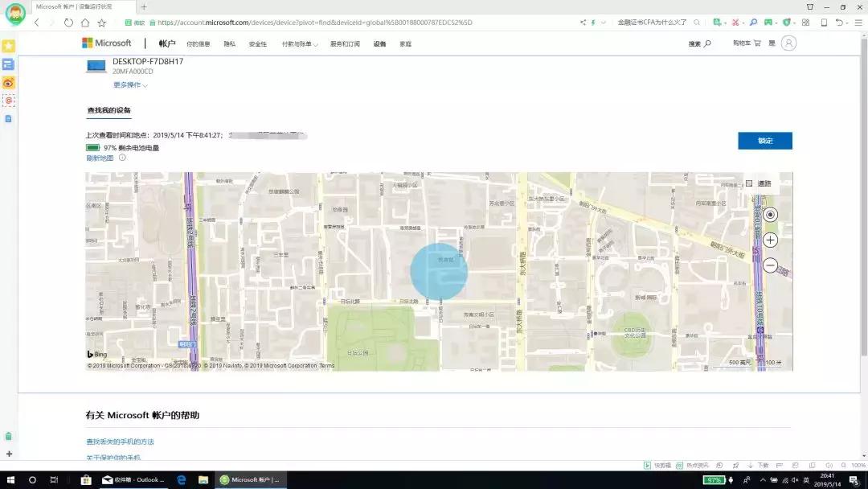Click the 97% battery level bar
Screen dimensions: 868x489
pos(93,148)
